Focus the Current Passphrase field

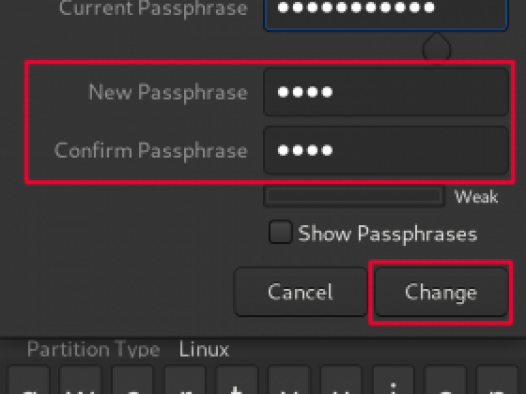pyautogui.click(x=386, y=13)
